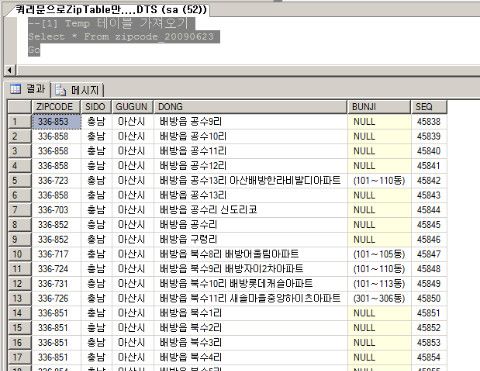Image resolution: width=480 pixels, height=371 pixels.
Task: Click BUNJI cell (301~306동)
Action: pyautogui.click(x=379, y=298)
